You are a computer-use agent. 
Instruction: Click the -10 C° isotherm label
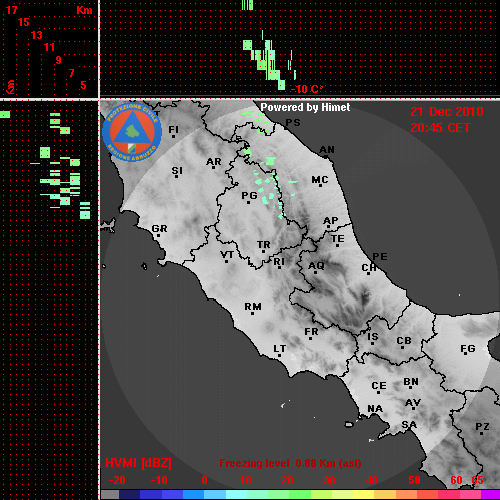tap(306, 89)
